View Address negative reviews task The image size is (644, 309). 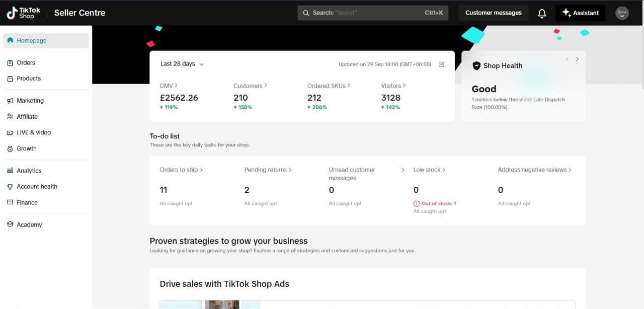pyautogui.click(x=534, y=170)
